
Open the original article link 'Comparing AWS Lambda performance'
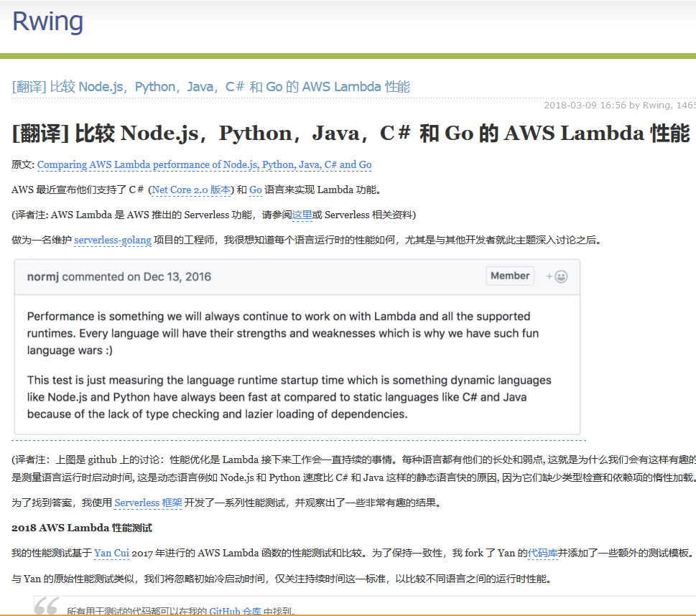click(x=204, y=164)
